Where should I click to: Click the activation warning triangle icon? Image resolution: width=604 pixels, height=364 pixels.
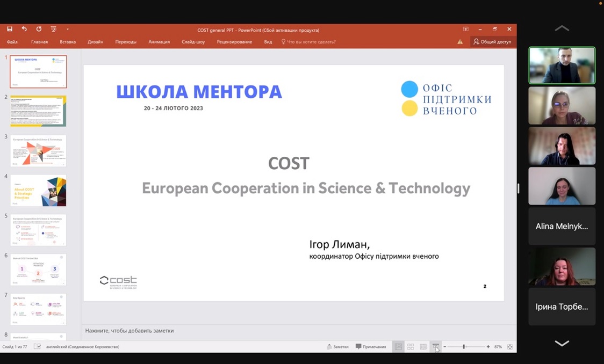coord(460,41)
